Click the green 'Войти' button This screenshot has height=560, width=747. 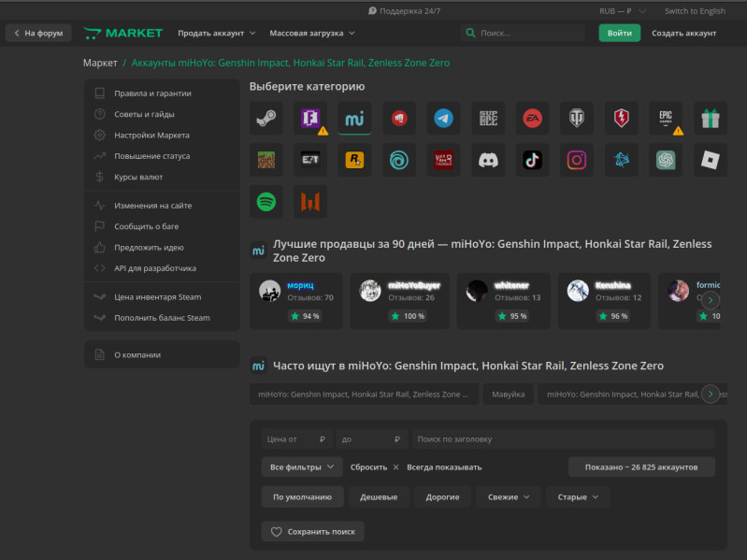619,33
